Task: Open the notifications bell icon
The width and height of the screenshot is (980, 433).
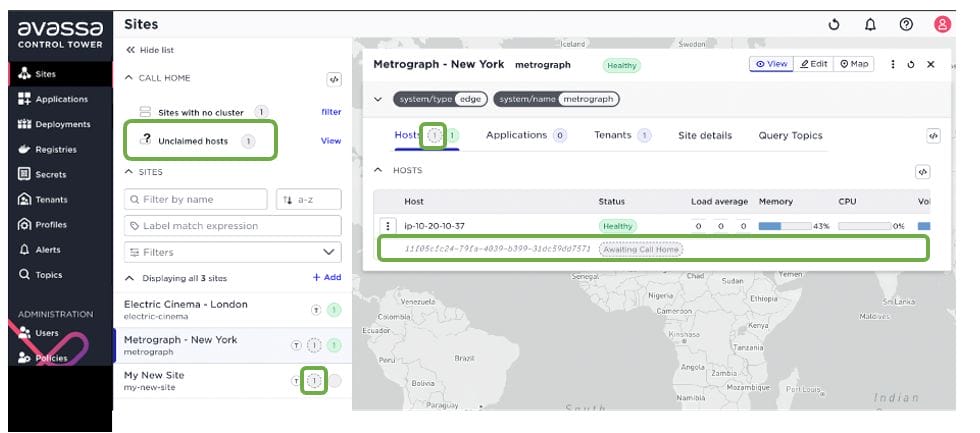Action: click(x=870, y=24)
